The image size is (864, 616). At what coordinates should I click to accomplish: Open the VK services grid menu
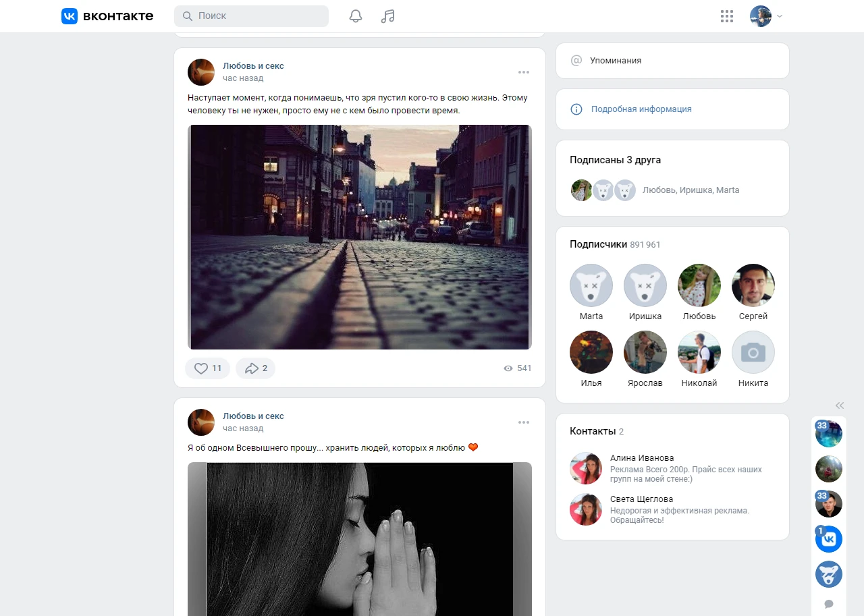coord(727,16)
